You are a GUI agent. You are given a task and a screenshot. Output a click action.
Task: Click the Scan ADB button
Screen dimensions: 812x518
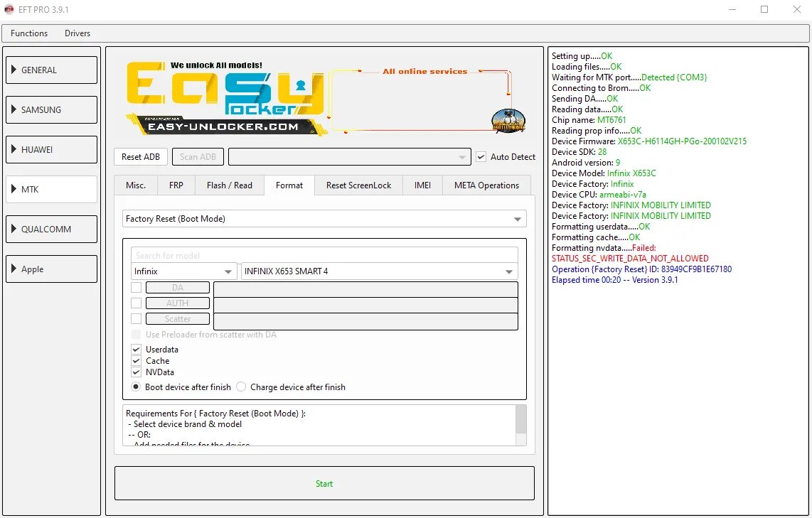[198, 157]
